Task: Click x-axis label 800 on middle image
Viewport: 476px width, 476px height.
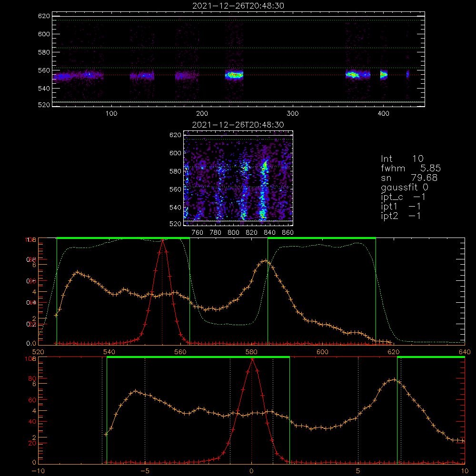Action: (x=233, y=233)
